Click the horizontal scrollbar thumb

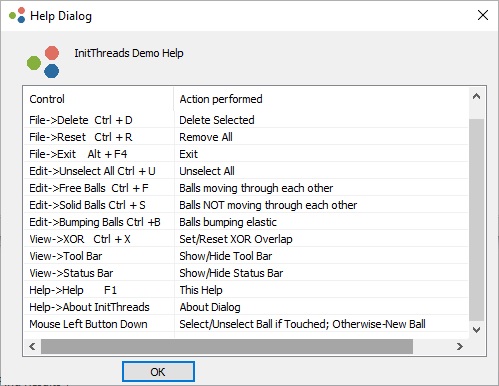(227, 347)
